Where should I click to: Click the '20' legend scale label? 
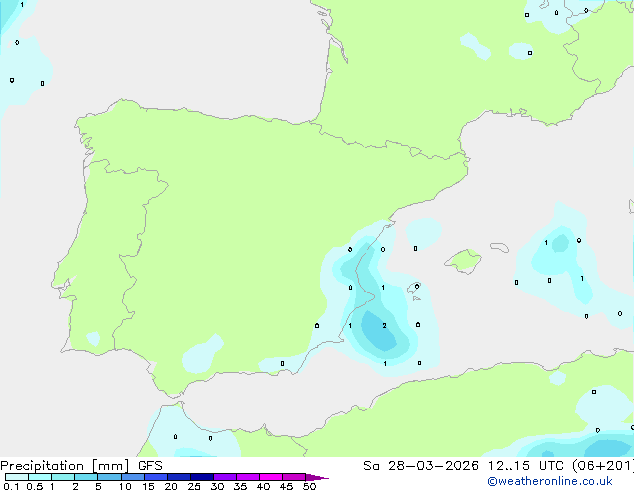point(171,486)
